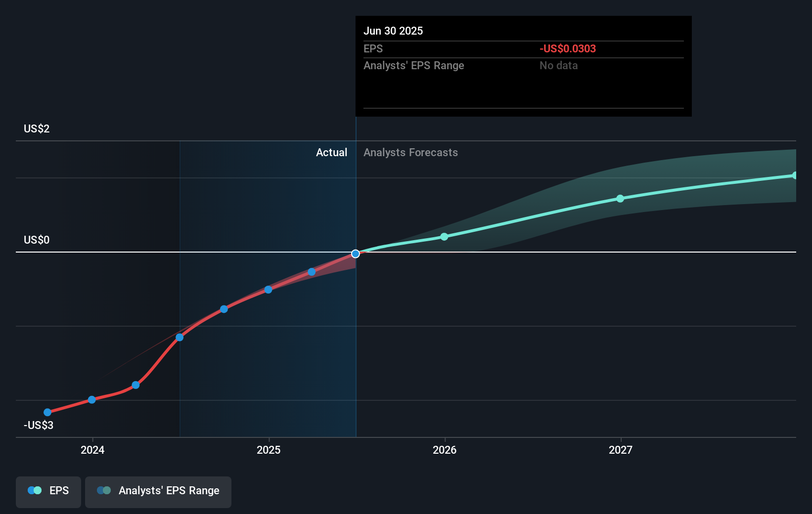Select the earliest blue EPS data point
812x514 pixels.
tap(47, 412)
